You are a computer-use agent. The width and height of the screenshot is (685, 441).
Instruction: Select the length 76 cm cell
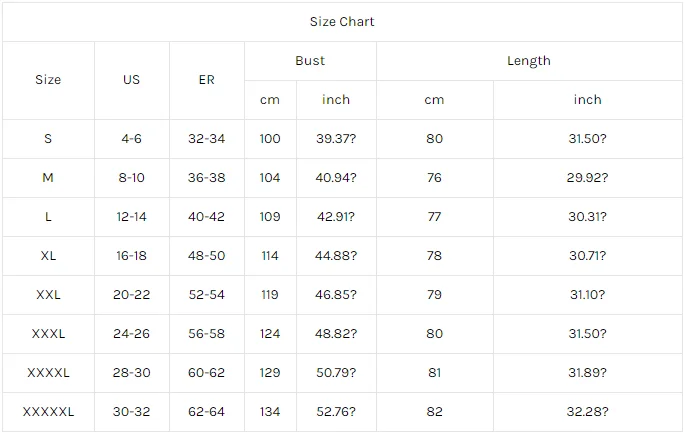434,178
